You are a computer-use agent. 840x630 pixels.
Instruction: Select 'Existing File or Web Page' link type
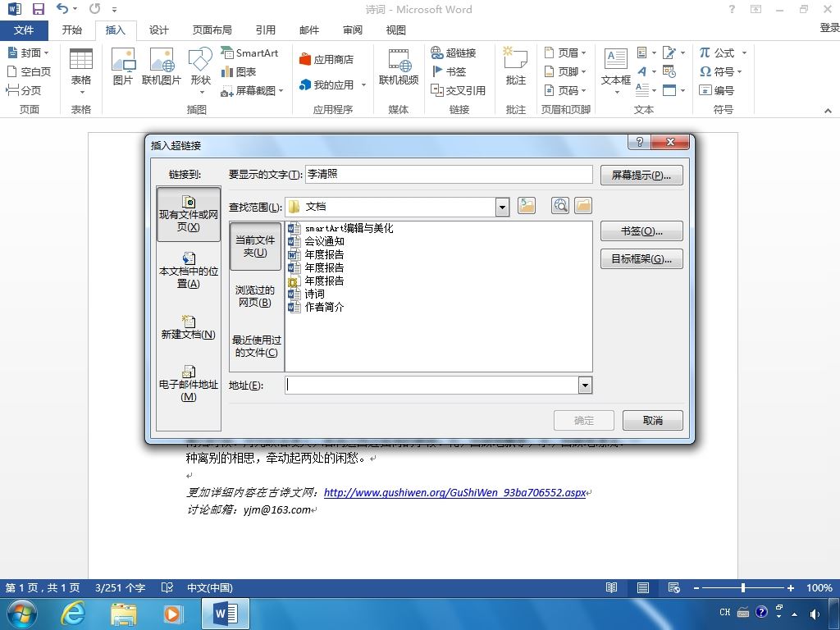click(x=189, y=214)
